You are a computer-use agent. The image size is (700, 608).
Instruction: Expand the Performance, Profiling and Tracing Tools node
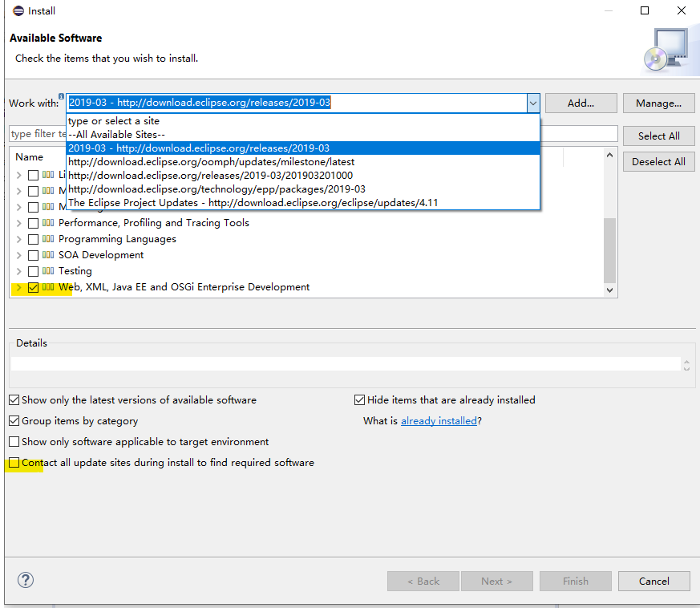pos(18,223)
